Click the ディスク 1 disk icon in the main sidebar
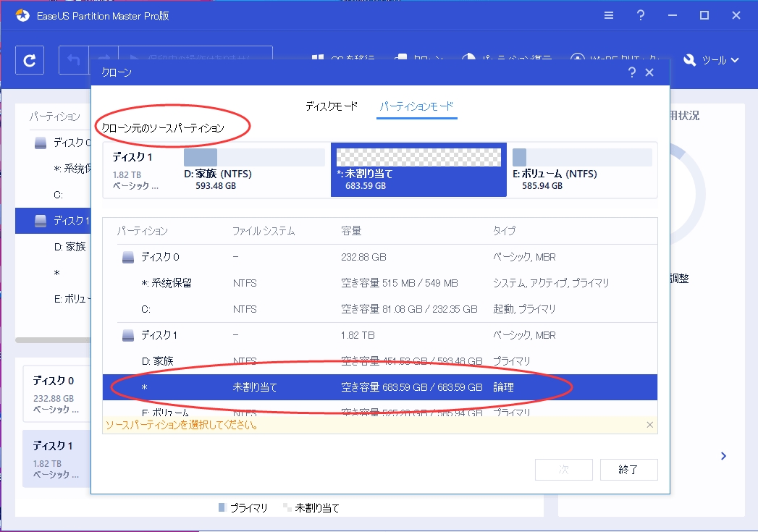This screenshot has width=758, height=532. pyautogui.click(x=41, y=221)
